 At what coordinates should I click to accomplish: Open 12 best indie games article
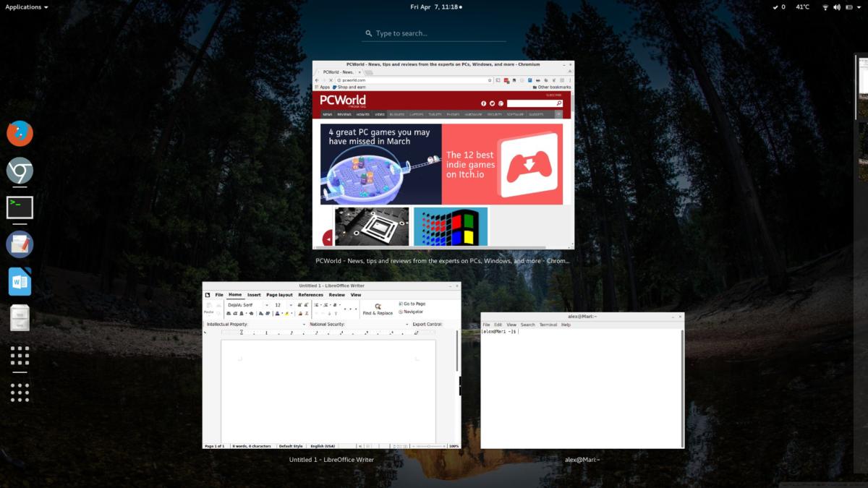(x=502, y=164)
